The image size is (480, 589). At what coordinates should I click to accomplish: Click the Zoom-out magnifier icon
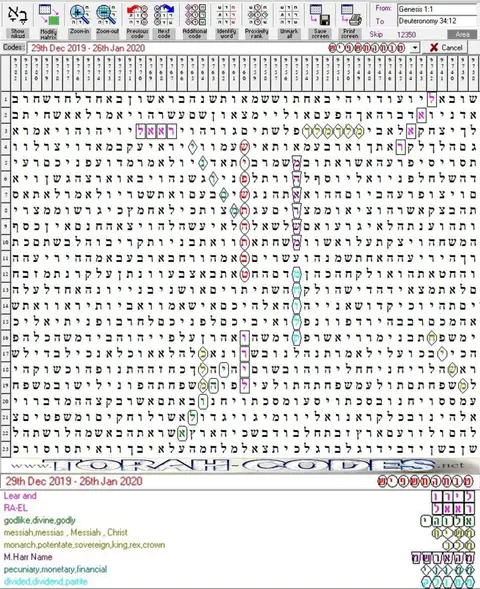107,20
